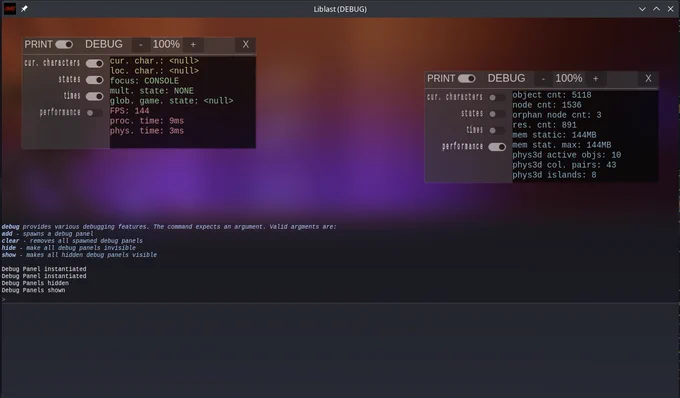This screenshot has width=680, height=398.
Task: Click 'Debug Panels hidden' console output
Action: 35,283
